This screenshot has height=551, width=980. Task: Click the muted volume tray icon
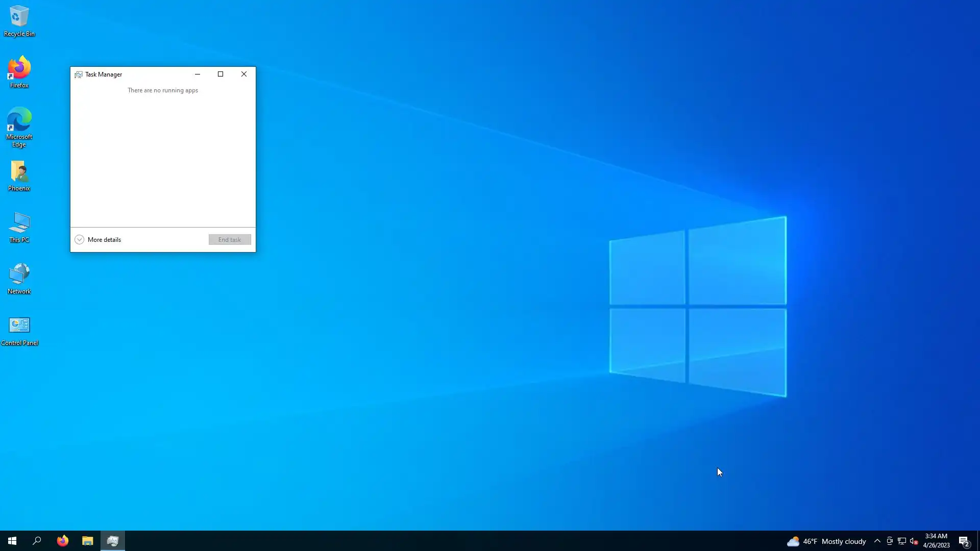pyautogui.click(x=914, y=541)
